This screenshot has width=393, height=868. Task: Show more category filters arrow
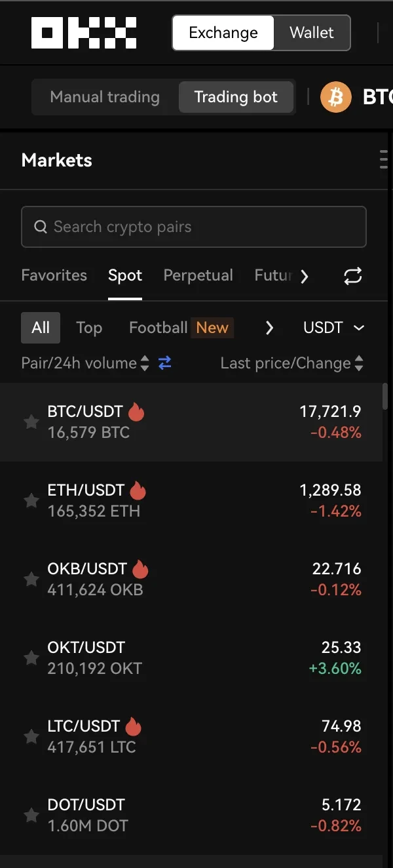(269, 328)
